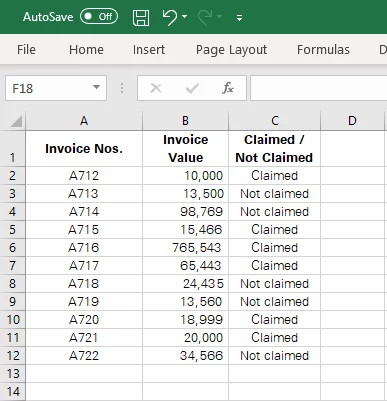Image resolution: width=387 pixels, height=401 pixels.
Task: Open the File tab
Action: point(26,50)
